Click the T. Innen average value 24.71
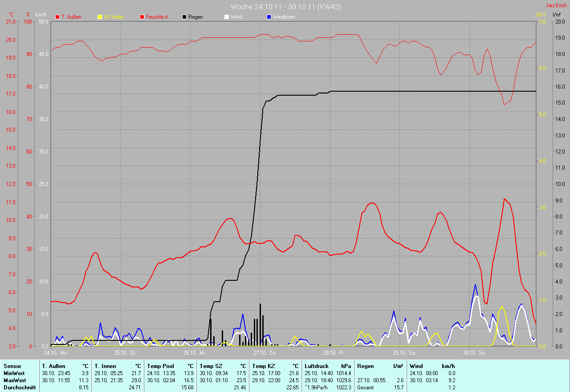Screen dimensions: 570x392 tap(134, 388)
